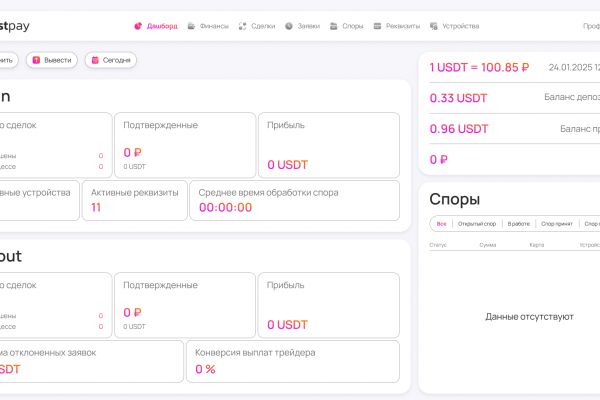Image resolution: width=600 pixels, height=400 pixels.
Task: Click 0 USDT profit in the out section
Action: pos(287,325)
